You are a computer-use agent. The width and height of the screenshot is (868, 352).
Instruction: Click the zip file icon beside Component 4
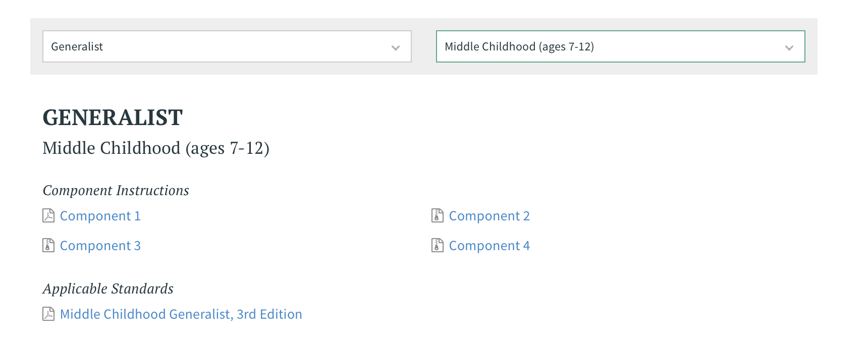tap(438, 246)
